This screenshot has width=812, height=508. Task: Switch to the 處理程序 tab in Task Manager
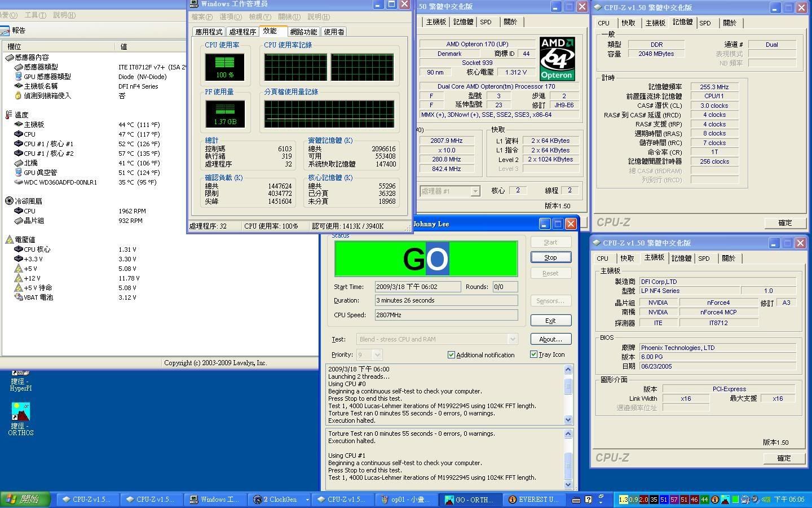click(243, 32)
